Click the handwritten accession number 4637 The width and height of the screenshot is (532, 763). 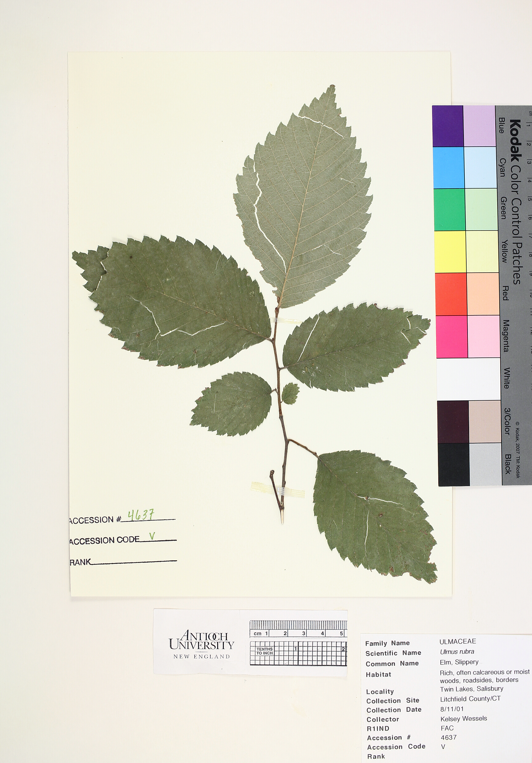pos(141,515)
